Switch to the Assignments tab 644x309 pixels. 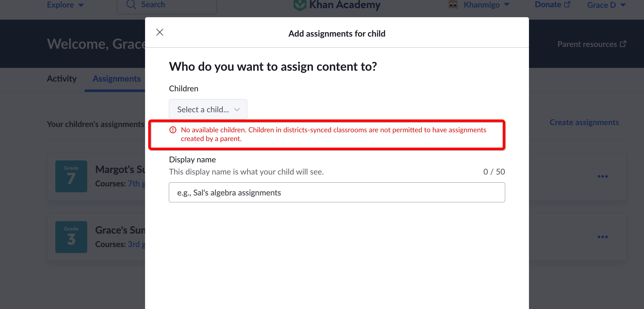coord(117,79)
